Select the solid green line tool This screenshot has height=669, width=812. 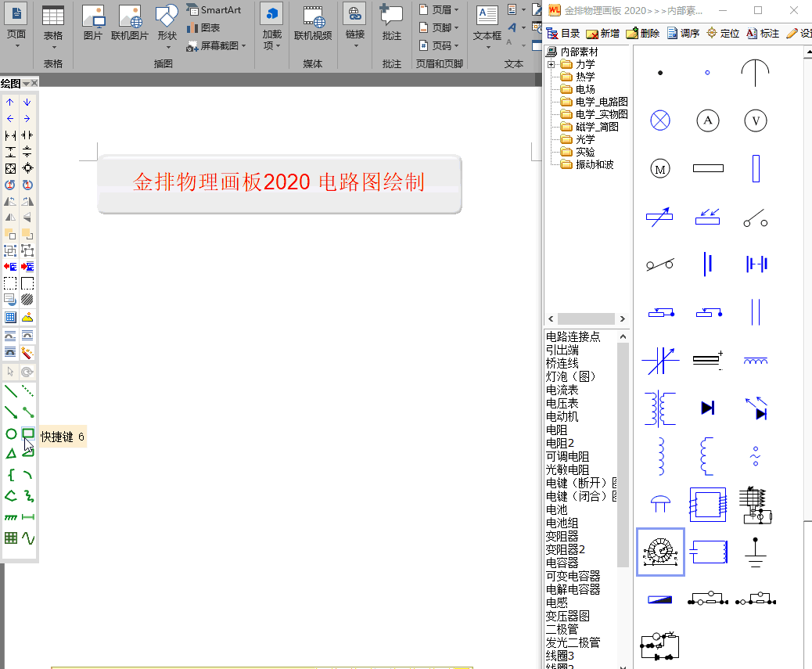[x=11, y=391]
